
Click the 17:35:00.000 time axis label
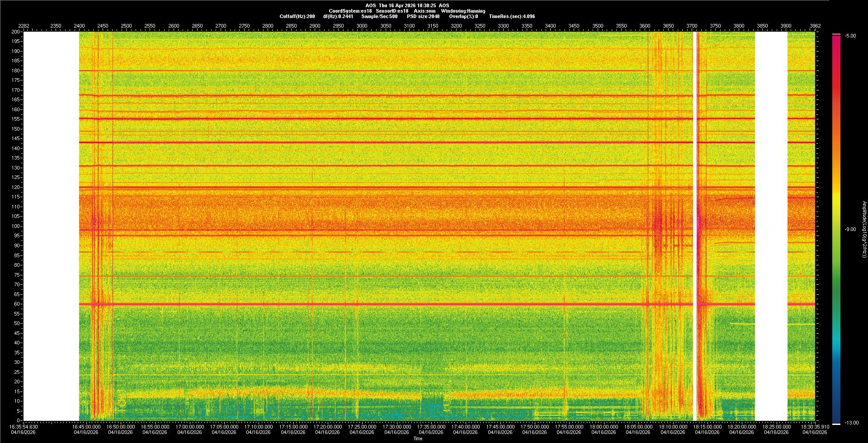click(431, 427)
